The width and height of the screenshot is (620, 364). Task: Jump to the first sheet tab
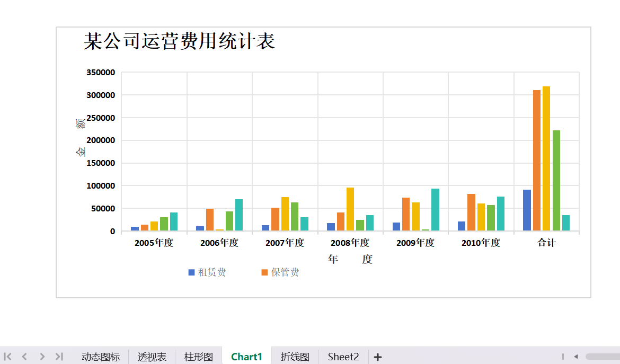point(8,357)
